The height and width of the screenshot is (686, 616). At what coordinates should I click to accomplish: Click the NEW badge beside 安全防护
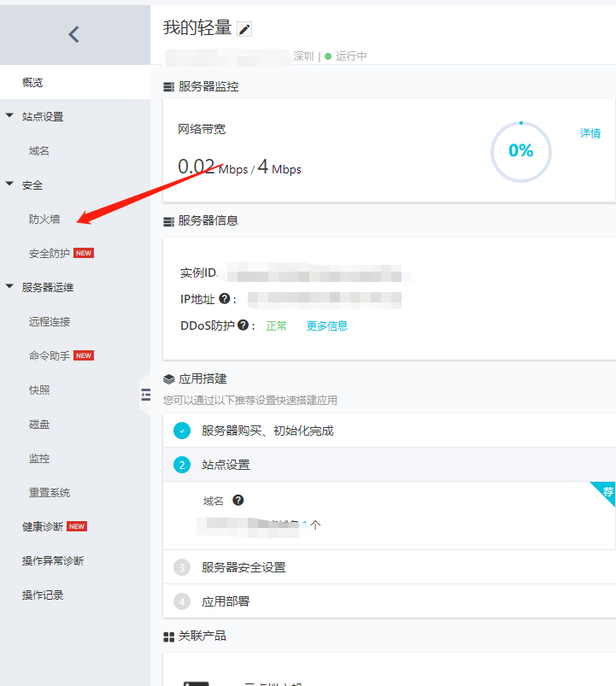[x=84, y=253]
